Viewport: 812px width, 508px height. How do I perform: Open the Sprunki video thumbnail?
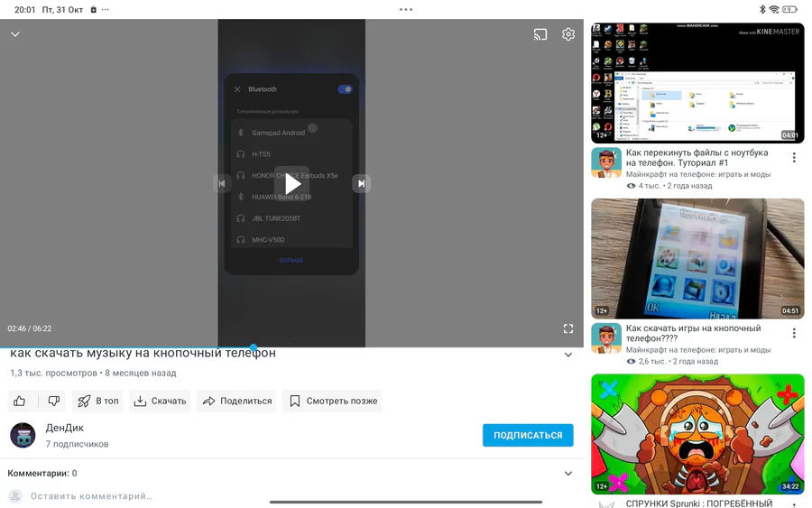[697, 434]
